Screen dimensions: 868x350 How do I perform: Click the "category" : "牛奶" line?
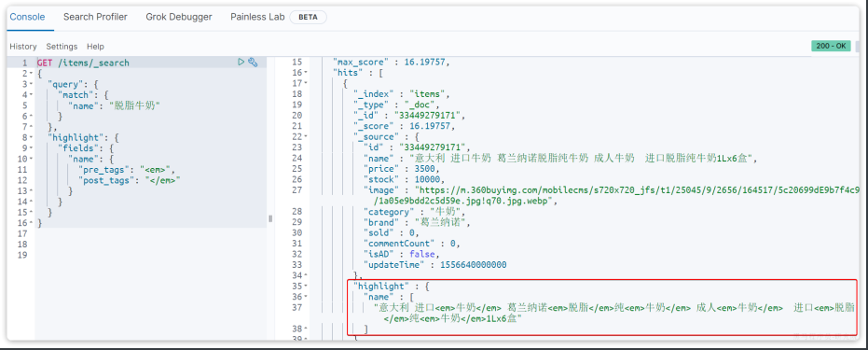click(415, 212)
